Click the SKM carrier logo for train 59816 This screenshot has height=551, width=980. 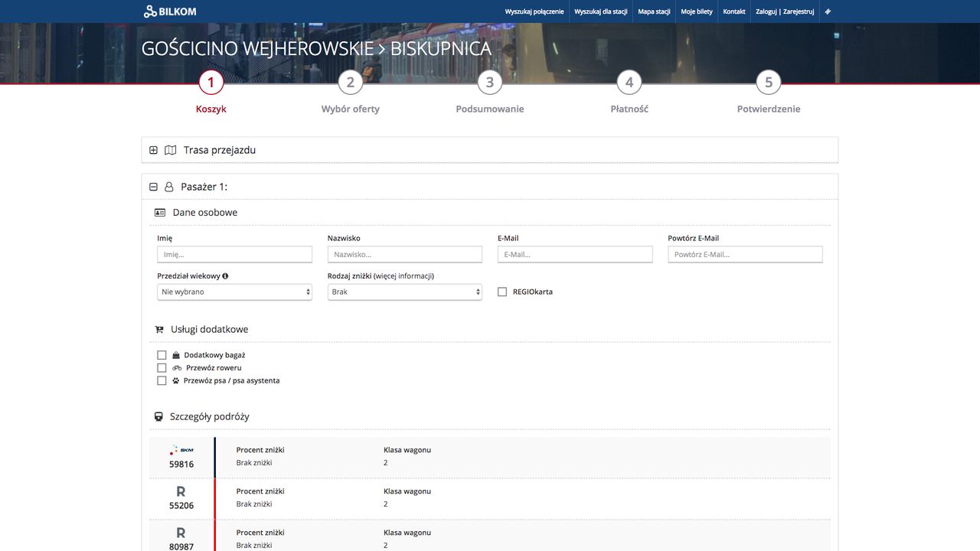(181, 450)
